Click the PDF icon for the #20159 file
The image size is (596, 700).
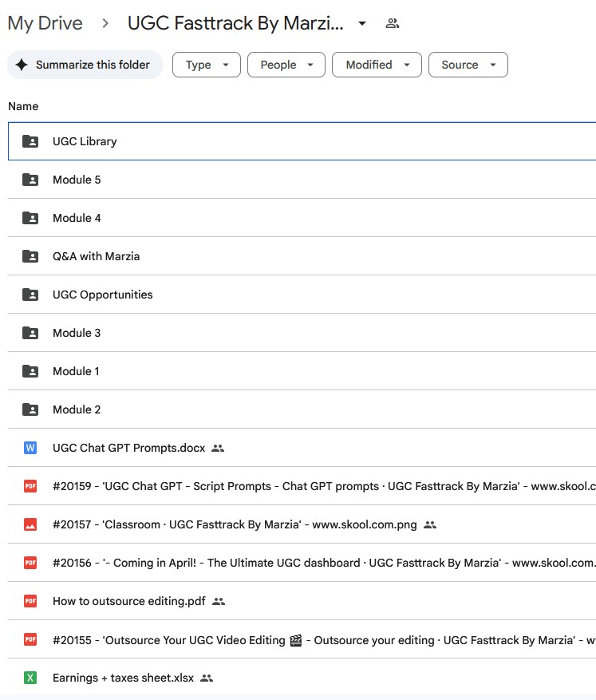(30, 486)
